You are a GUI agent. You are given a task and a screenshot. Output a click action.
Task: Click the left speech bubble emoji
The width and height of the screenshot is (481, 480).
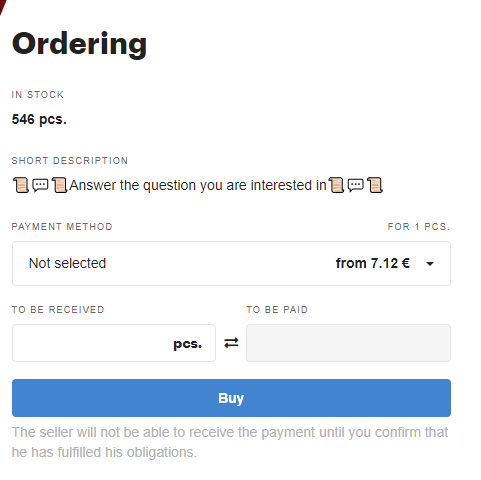click(40, 185)
